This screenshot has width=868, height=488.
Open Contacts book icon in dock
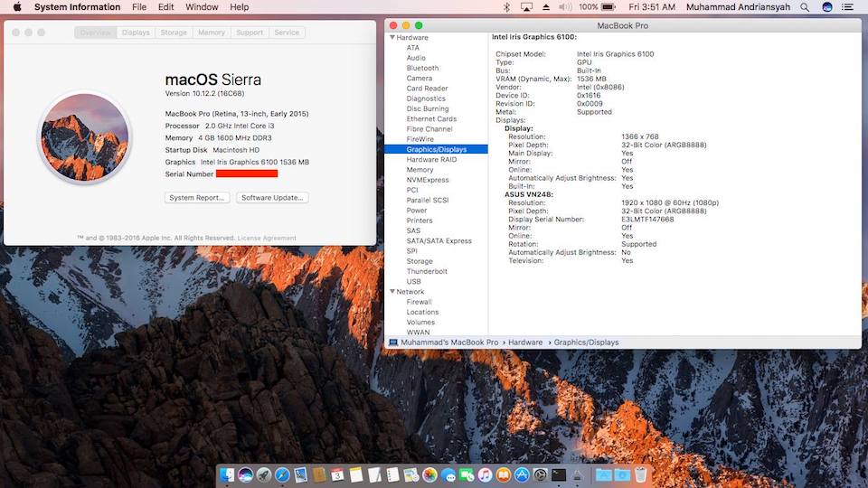pyautogui.click(x=319, y=474)
